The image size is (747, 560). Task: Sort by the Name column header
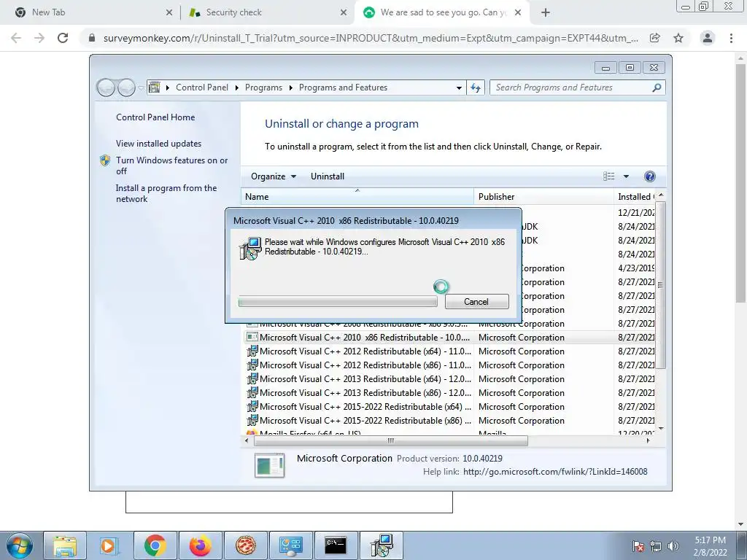357,197
